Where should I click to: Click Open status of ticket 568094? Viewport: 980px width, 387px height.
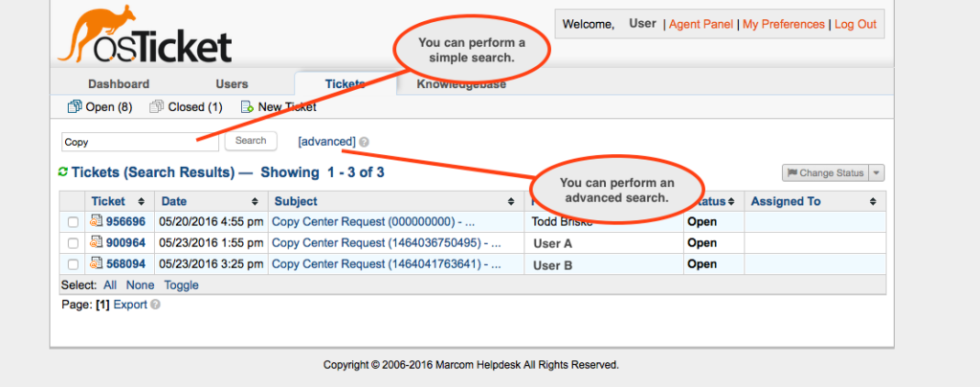point(702,264)
